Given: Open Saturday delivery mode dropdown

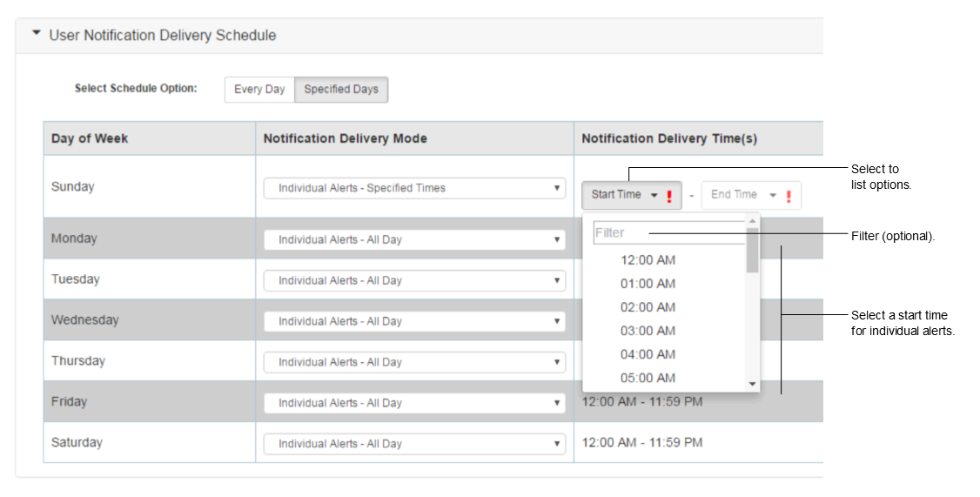Looking at the screenshot, I should pos(414,444).
